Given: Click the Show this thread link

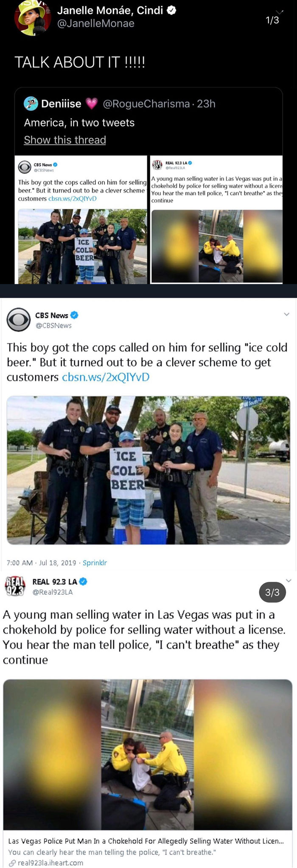Looking at the screenshot, I should pyautogui.click(x=65, y=140).
